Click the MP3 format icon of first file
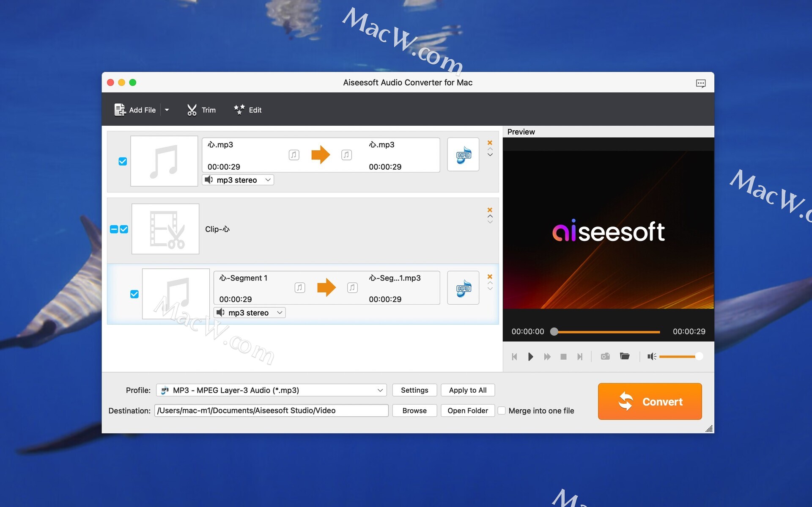 pos(463,154)
